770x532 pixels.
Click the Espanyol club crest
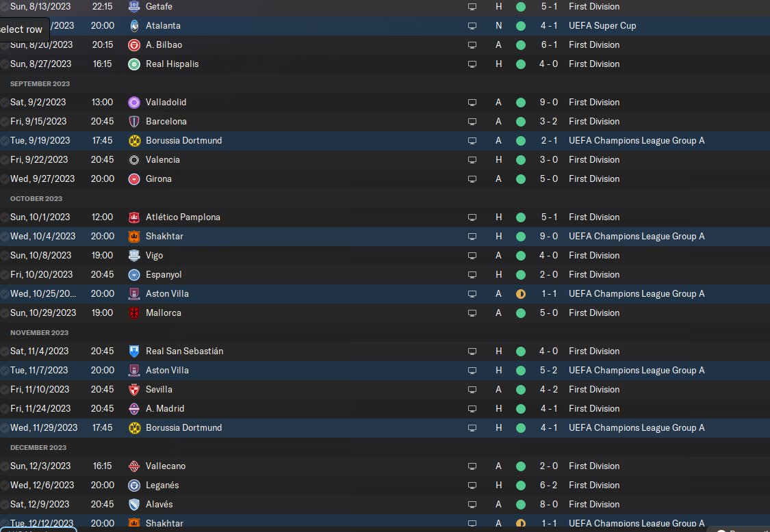click(134, 275)
